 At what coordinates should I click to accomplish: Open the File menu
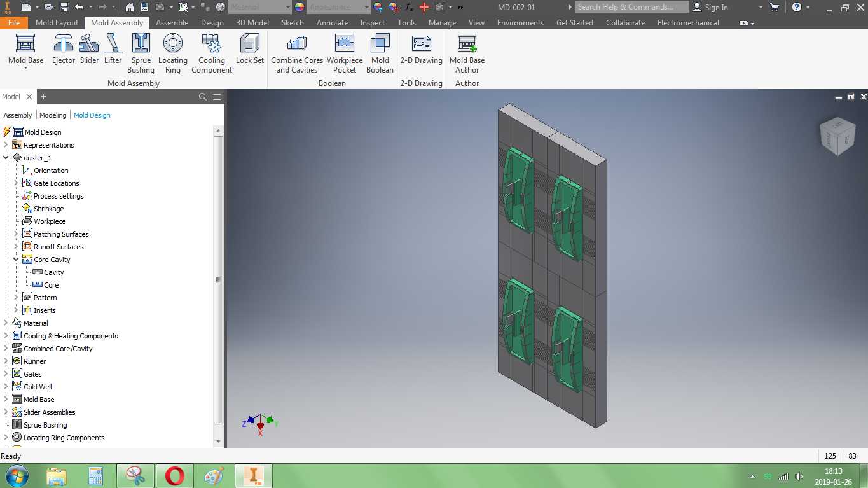pos(14,23)
